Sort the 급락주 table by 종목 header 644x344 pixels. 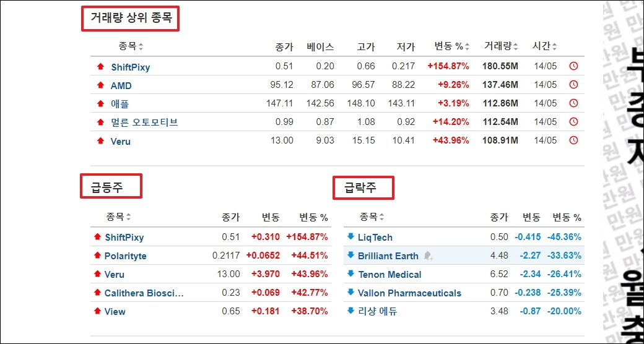(372, 217)
